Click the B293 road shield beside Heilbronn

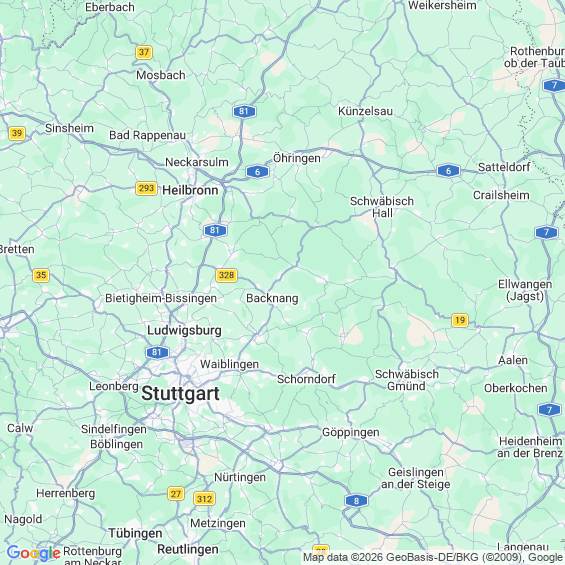[146, 188]
